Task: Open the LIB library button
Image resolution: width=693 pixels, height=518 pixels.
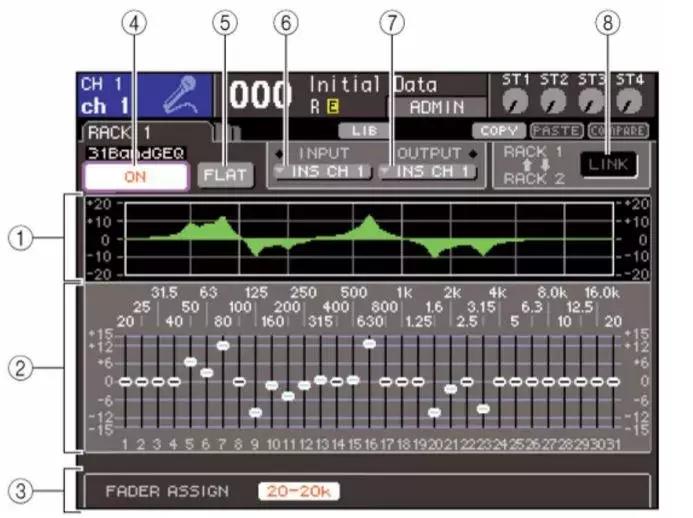Action: click(x=364, y=131)
